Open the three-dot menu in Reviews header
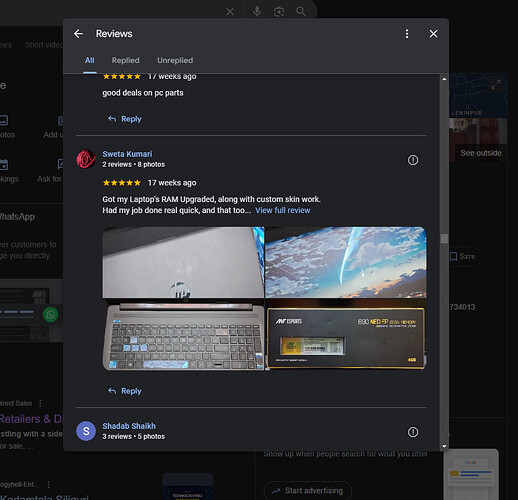518x500 pixels. point(407,34)
